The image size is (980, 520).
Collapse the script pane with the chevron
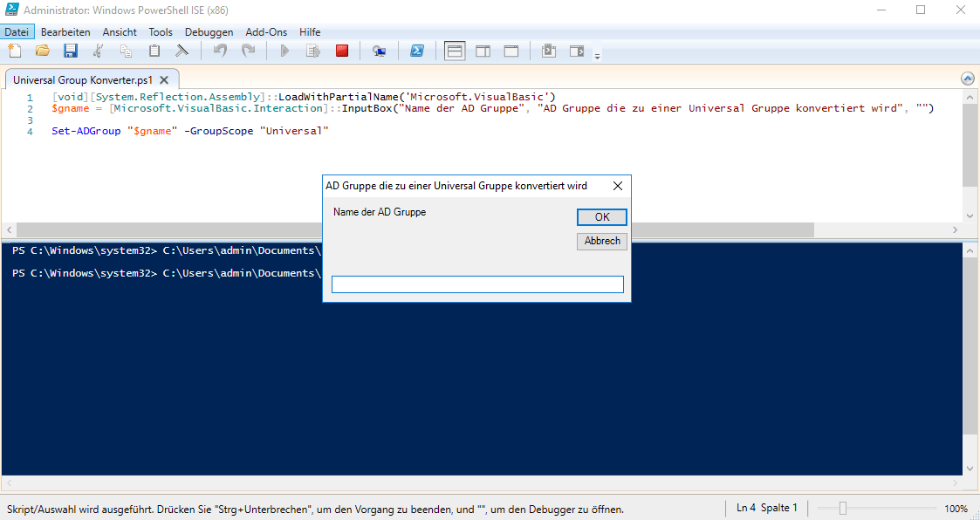[967, 79]
